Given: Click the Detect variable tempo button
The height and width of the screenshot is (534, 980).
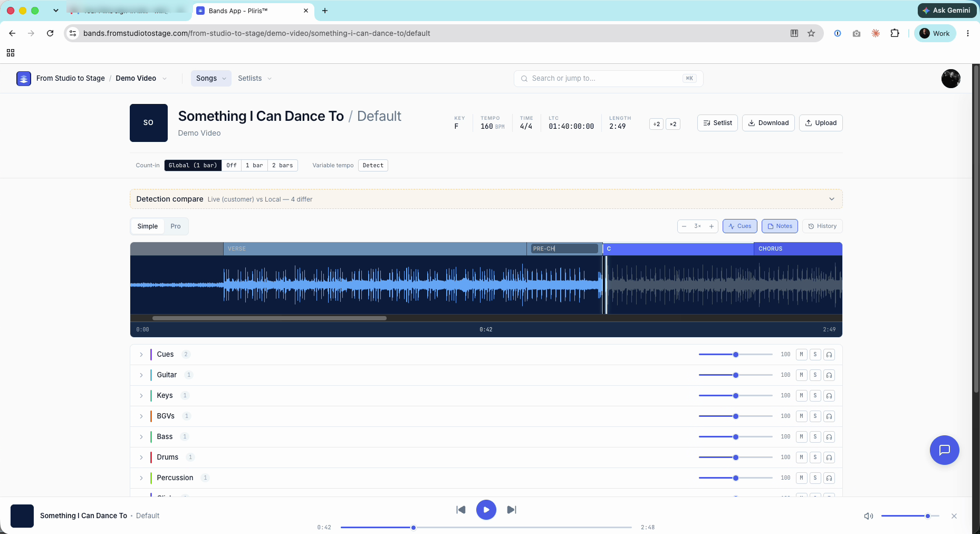Looking at the screenshot, I should pyautogui.click(x=373, y=166).
